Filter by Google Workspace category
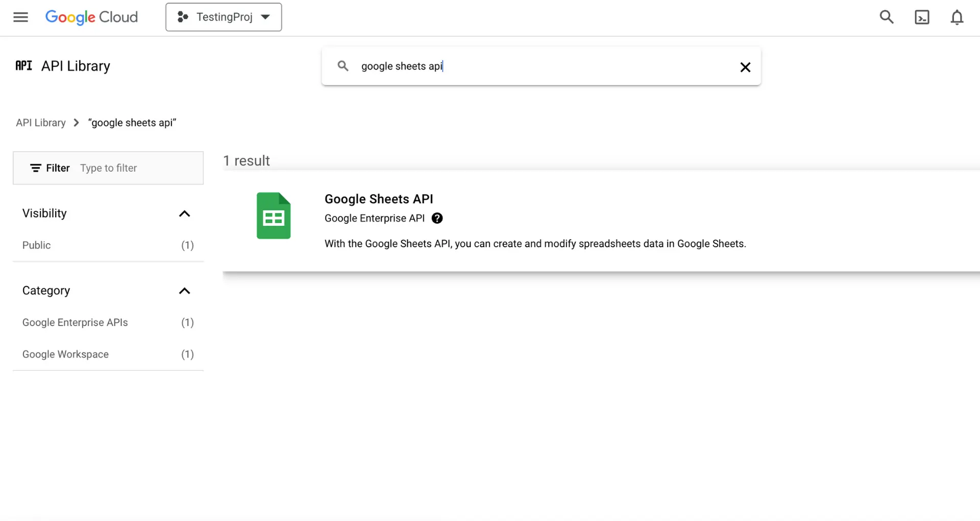The width and height of the screenshot is (980, 521). point(108,354)
